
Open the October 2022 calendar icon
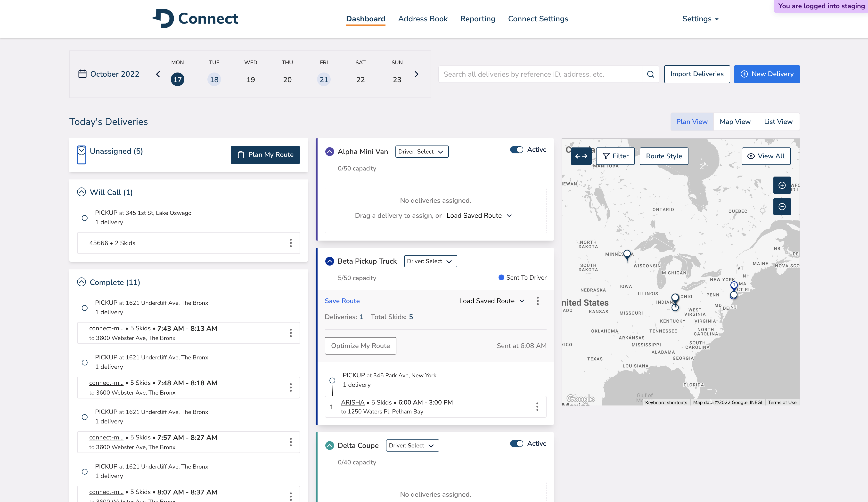82,74
